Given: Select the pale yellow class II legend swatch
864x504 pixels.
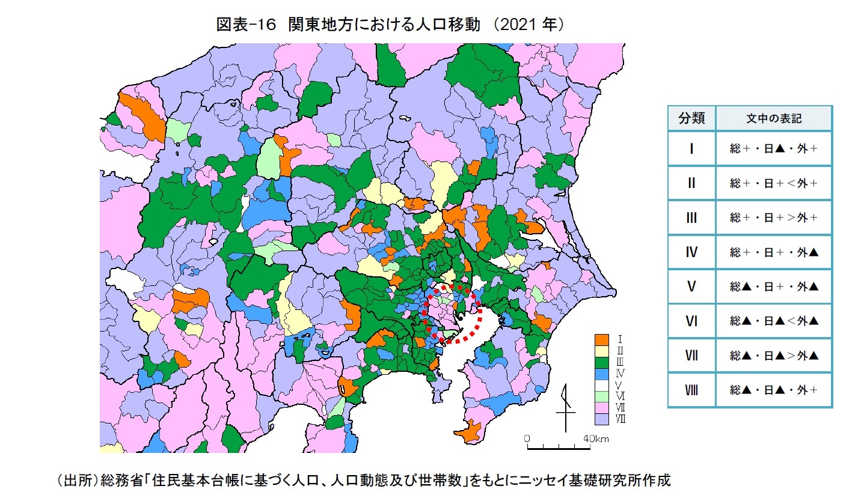Looking at the screenshot, I should [x=602, y=351].
